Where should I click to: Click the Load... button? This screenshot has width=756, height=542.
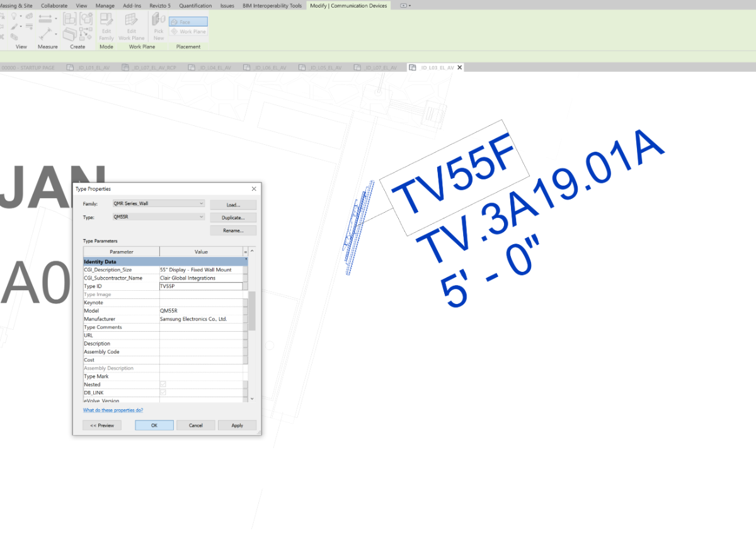click(233, 205)
